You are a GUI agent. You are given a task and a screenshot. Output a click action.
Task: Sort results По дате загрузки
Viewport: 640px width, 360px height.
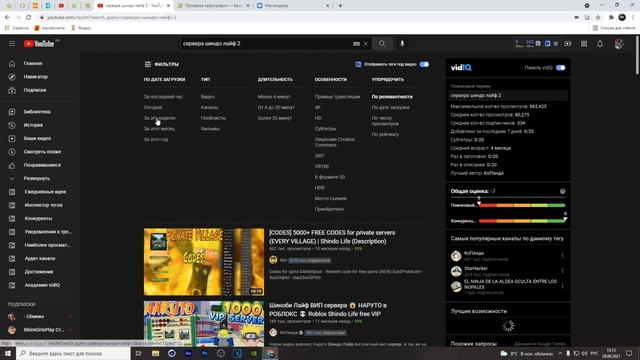click(x=391, y=107)
